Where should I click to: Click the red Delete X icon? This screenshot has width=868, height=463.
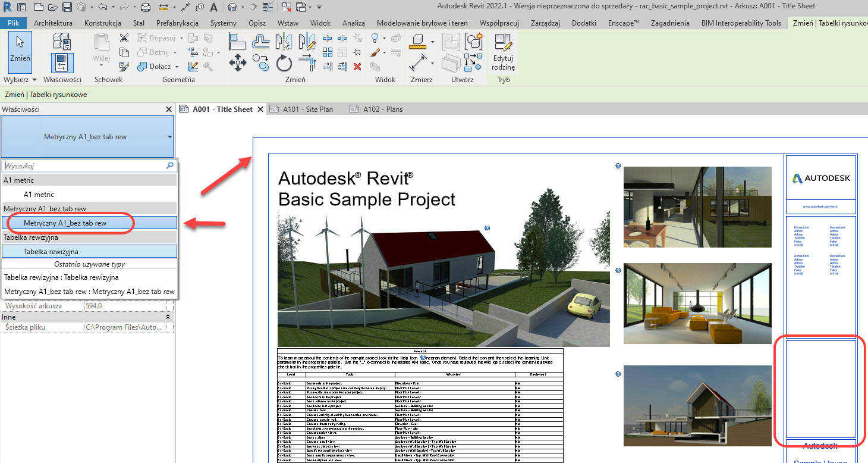357,67
